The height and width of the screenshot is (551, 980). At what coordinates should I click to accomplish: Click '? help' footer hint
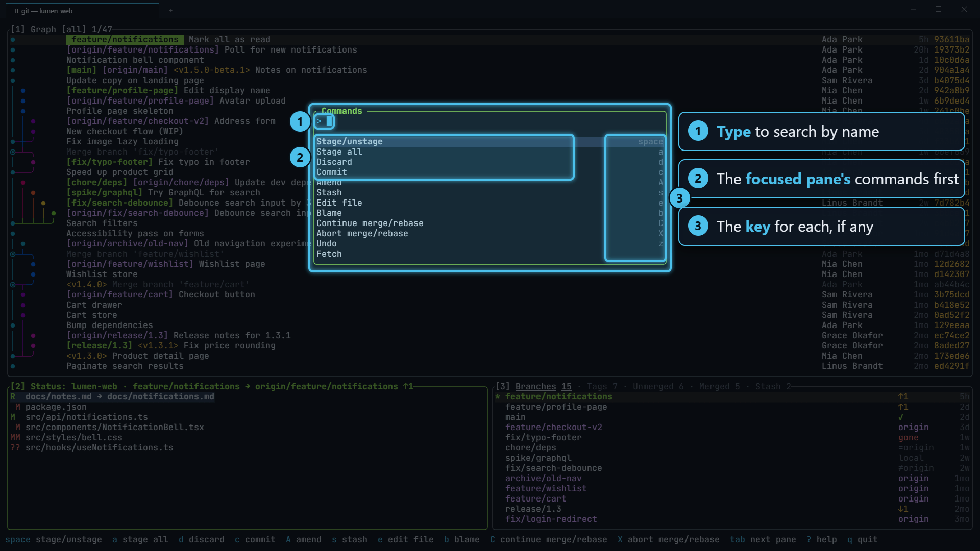[x=822, y=540]
